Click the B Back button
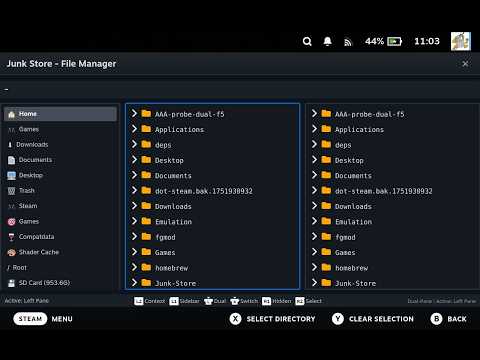Viewport: 480px width, 360px height. click(448, 319)
